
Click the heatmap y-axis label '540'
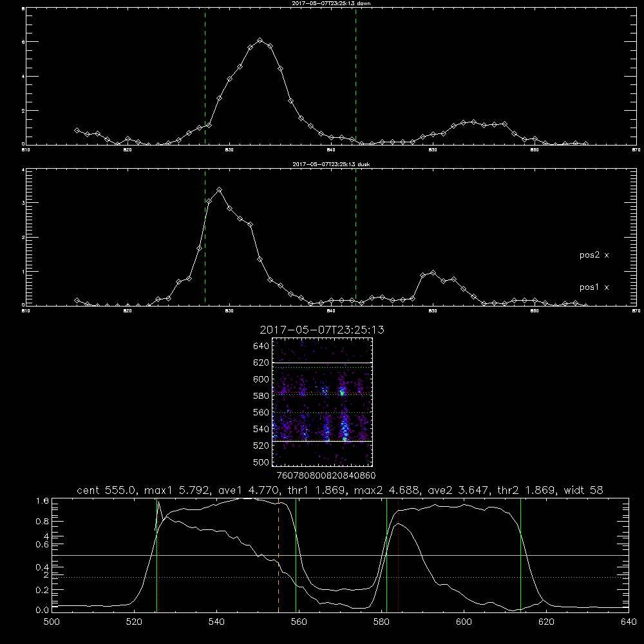click(x=261, y=429)
